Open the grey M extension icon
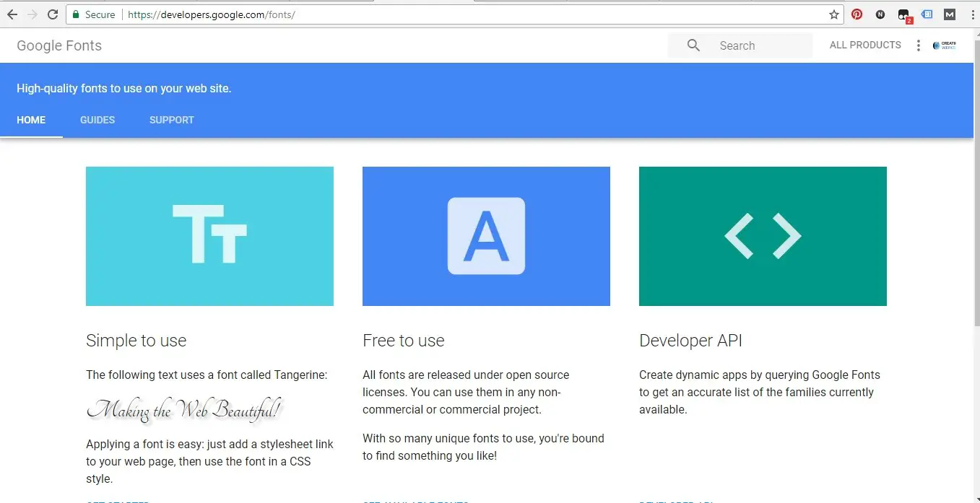Viewport: 980px width, 503px height. tap(950, 14)
